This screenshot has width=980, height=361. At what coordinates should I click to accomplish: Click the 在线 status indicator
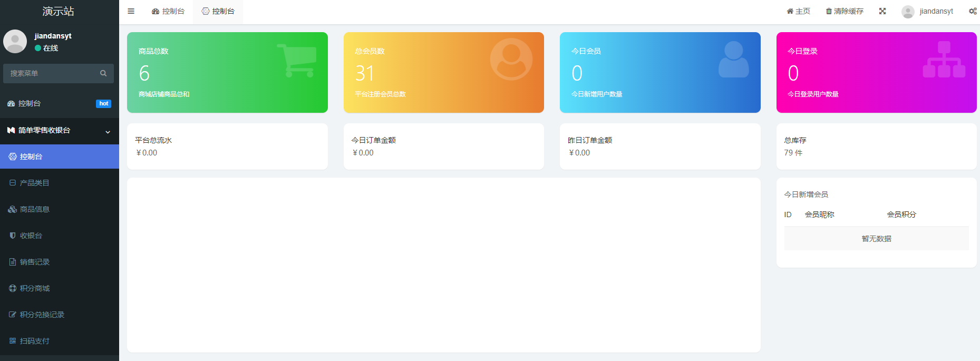coord(46,48)
